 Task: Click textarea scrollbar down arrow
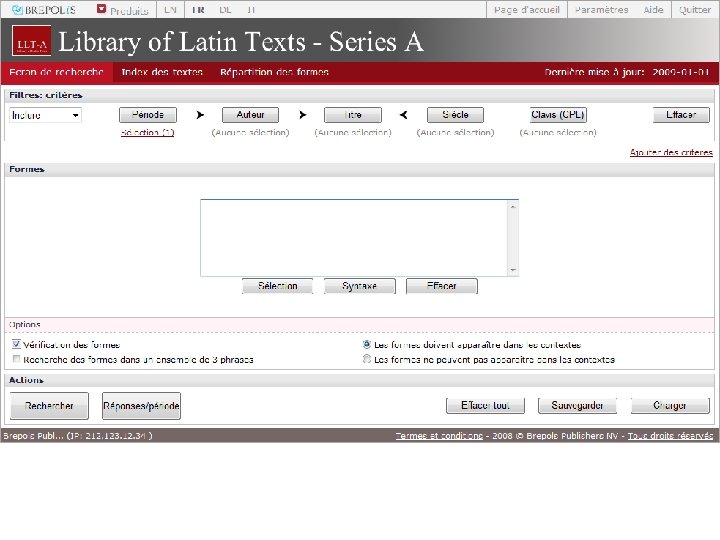(x=513, y=270)
